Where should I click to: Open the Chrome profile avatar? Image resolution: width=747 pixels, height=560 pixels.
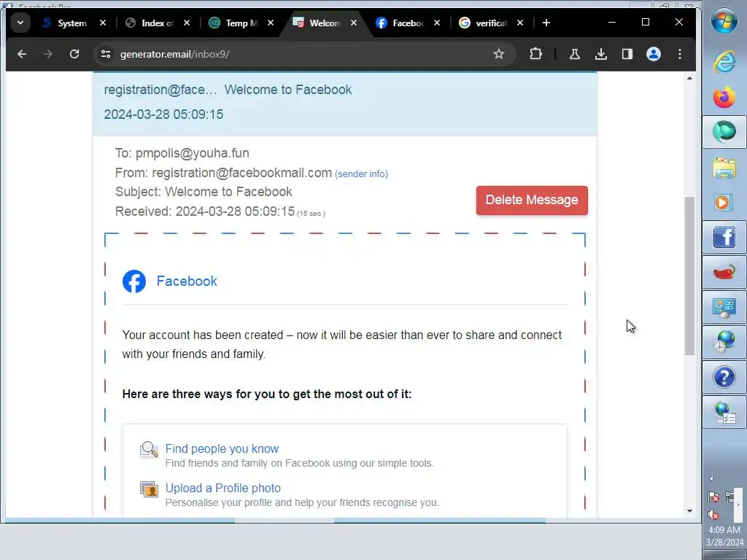coord(653,54)
